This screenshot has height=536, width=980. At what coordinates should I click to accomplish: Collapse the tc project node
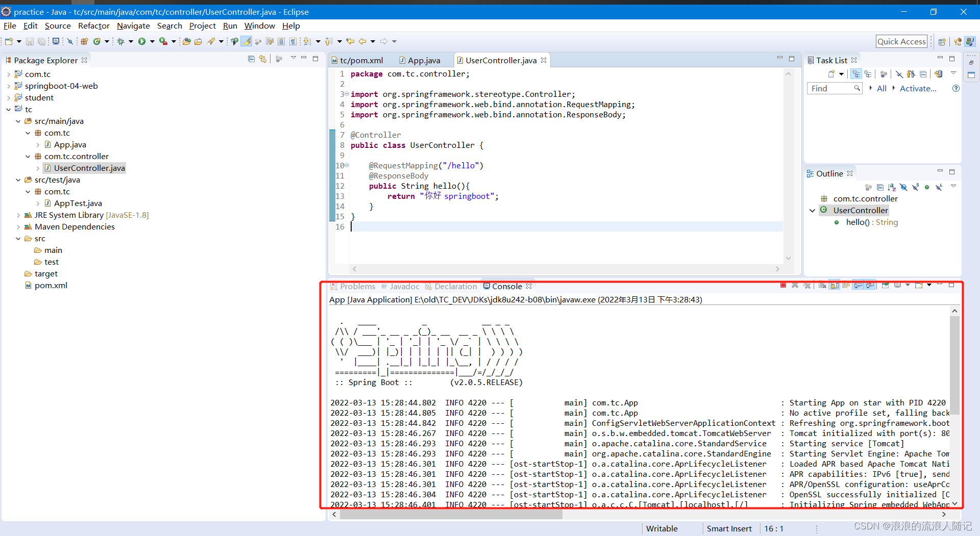(9, 110)
